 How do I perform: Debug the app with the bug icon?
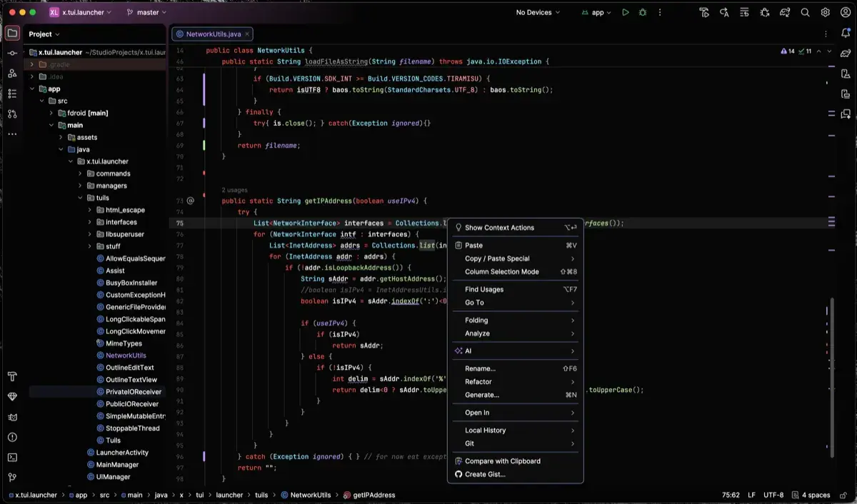(x=643, y=12)
